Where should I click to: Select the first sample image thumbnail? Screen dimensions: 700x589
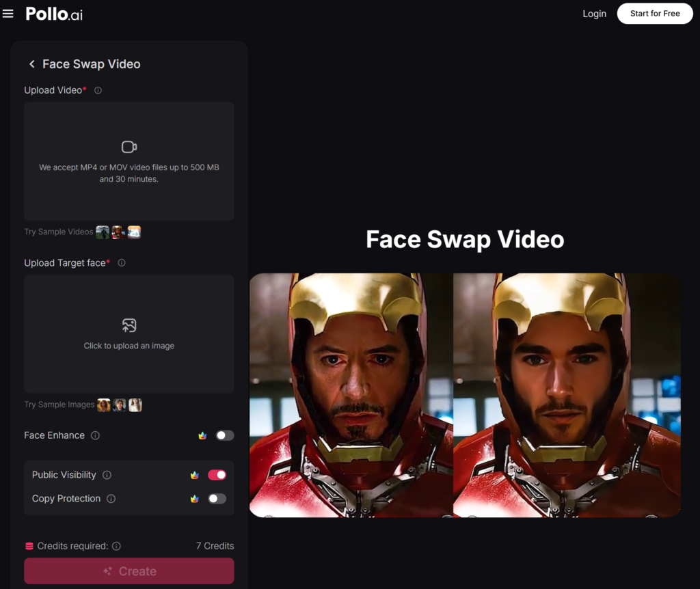[x=104, y=405]
